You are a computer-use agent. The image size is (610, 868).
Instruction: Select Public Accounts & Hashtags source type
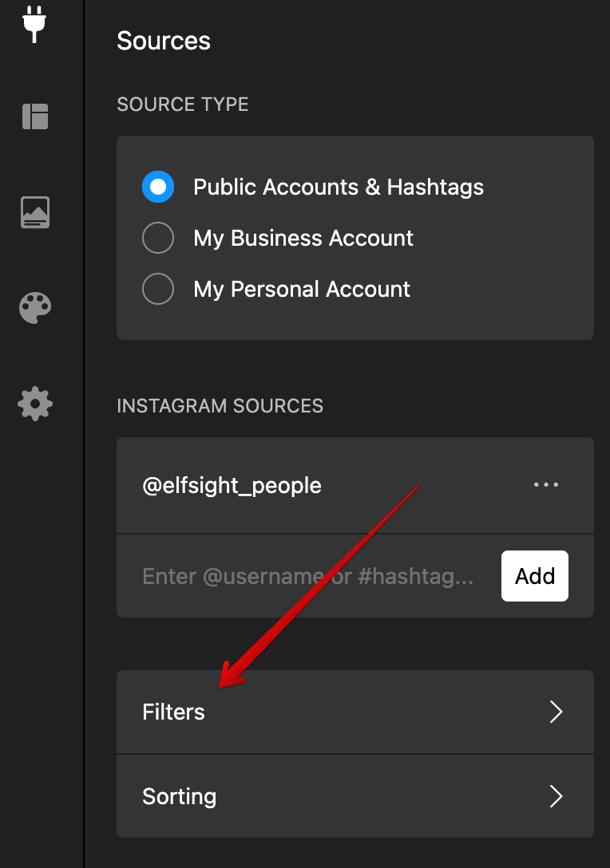[158, 187]
